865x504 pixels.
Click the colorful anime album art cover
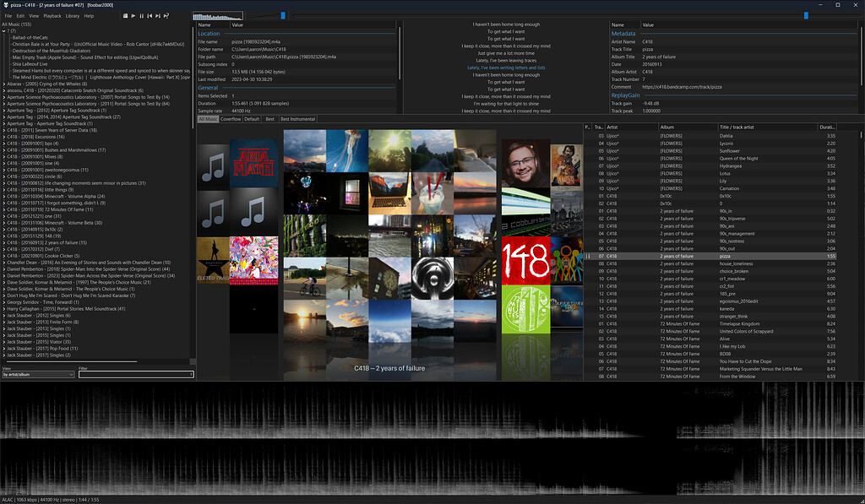tap(253, 261)
